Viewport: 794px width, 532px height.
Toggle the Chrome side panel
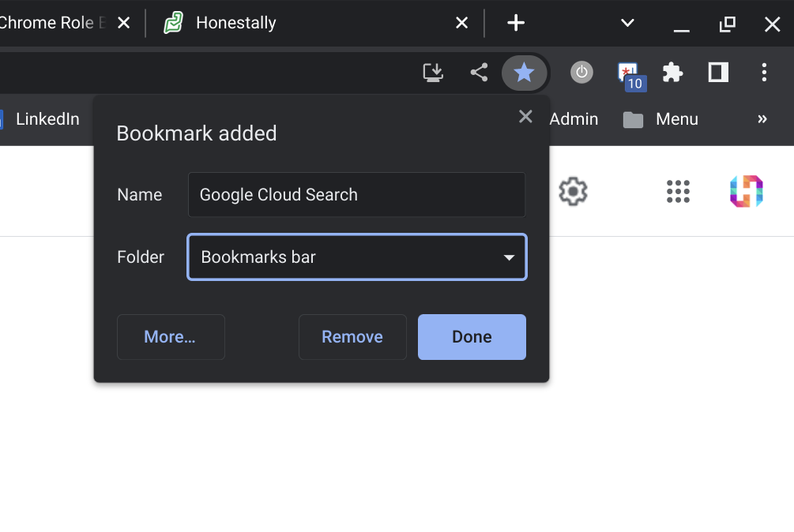(x=717, y=73)
